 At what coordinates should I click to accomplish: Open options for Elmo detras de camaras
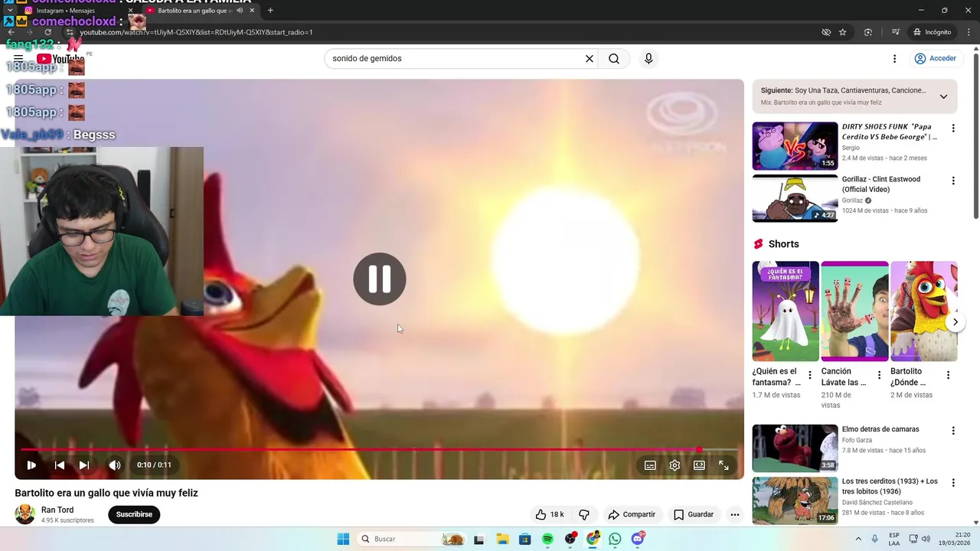[x=953, y=431]
